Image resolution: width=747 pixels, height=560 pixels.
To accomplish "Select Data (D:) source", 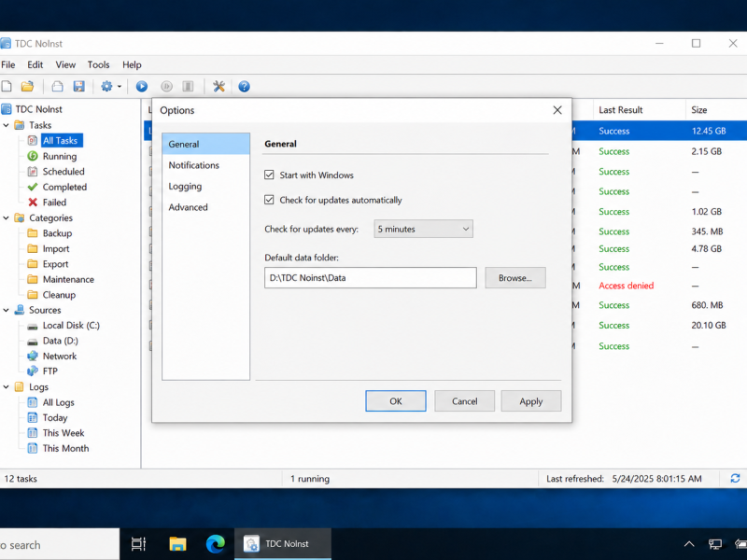I will [x=60, y=341].
